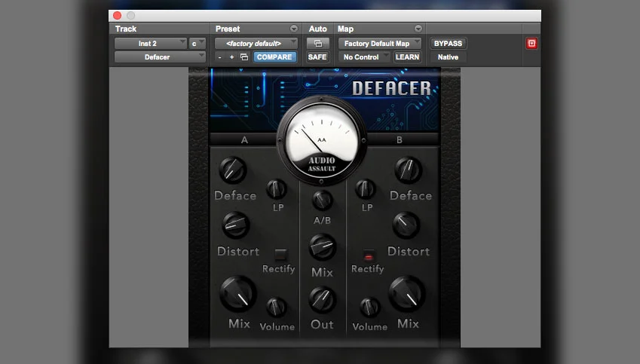Select previous preset with minus button
Viewport: 640px width, 364px height.
(x=219, y=57)
